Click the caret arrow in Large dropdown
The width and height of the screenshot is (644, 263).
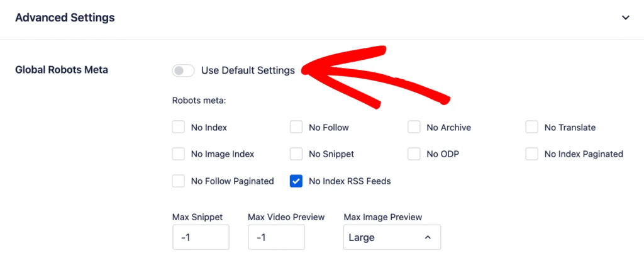point(428,238)
